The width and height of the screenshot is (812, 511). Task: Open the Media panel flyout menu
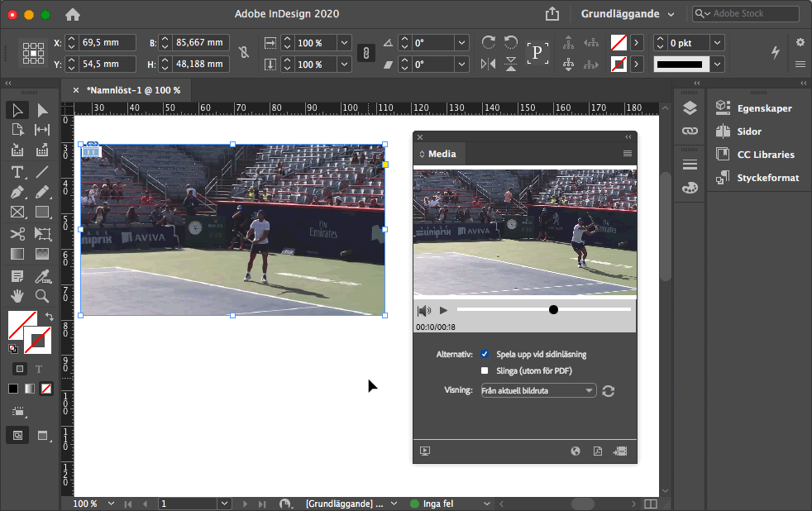(627, 154)
